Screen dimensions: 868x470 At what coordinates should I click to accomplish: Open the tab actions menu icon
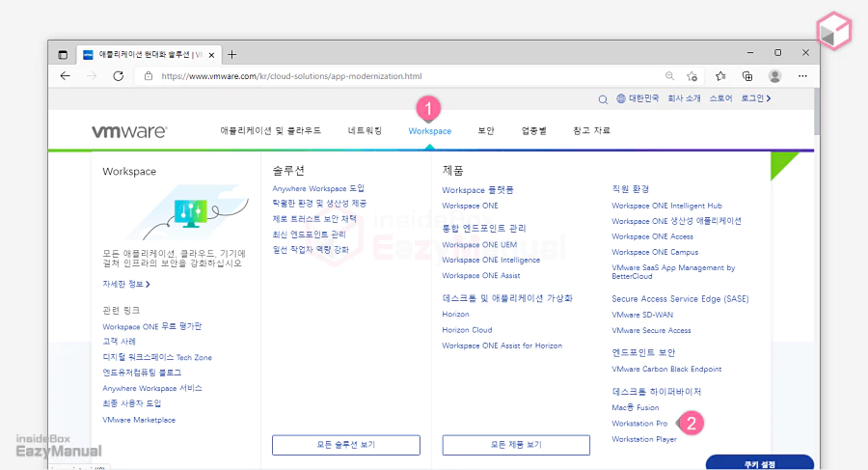tap(63, 54)
